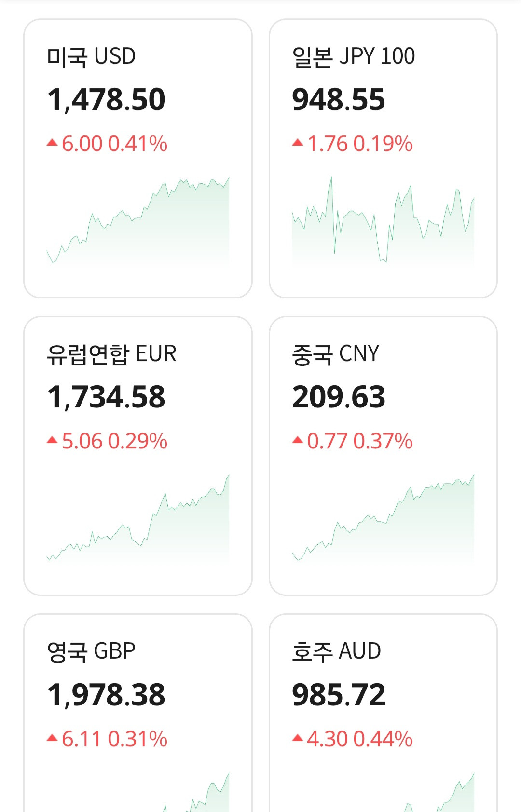Tap the 중국 CNY heading
521x812 pixels.
tap(336, 354)
